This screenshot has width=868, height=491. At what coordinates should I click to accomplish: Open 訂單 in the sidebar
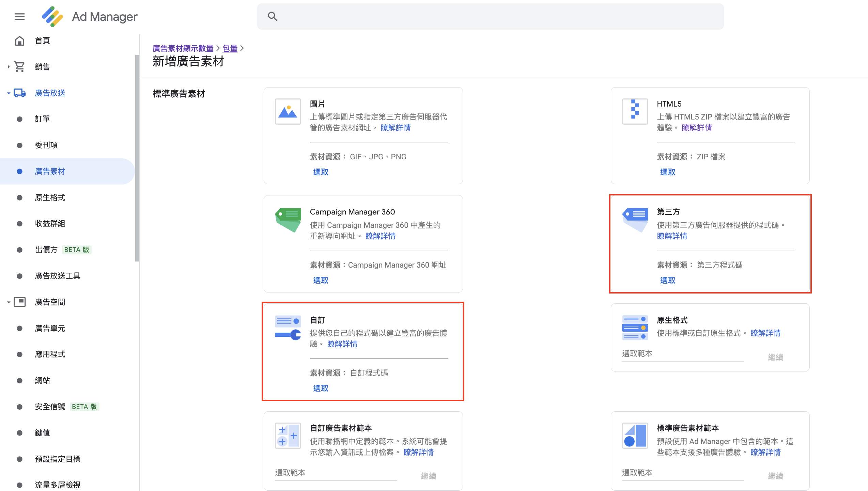(67, 119)
